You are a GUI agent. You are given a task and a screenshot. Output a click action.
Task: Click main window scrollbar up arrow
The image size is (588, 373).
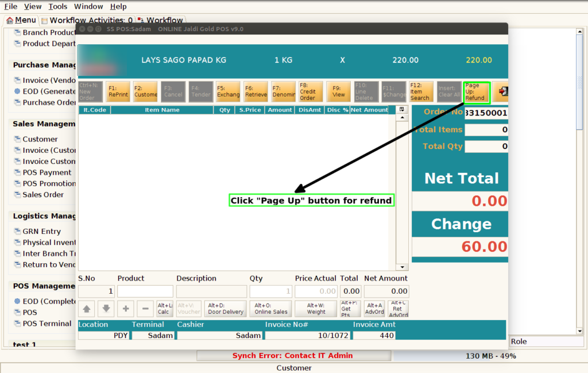pyautogui.click(x=579, y=32)
